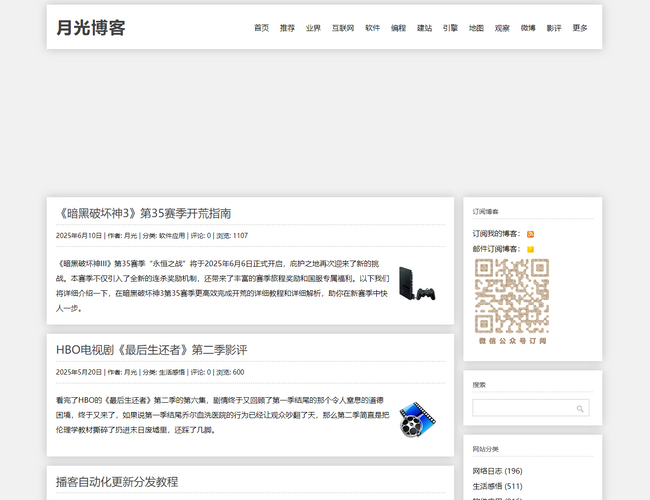Focus the sidebar search input field
Screen dimensions: 650x500
coord(522,408)
